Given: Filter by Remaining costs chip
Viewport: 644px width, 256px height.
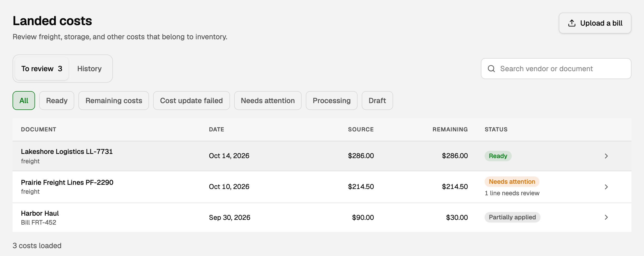Looking at the screenshot, I should click(x=114, y=101).
